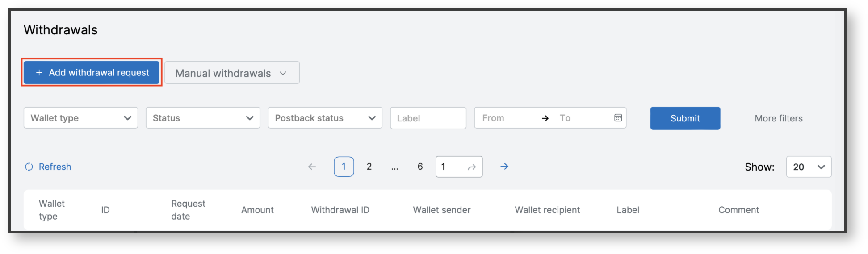The width and height of the screenshot is (868, 254).
Task: Open More filters
Action: 778,118
